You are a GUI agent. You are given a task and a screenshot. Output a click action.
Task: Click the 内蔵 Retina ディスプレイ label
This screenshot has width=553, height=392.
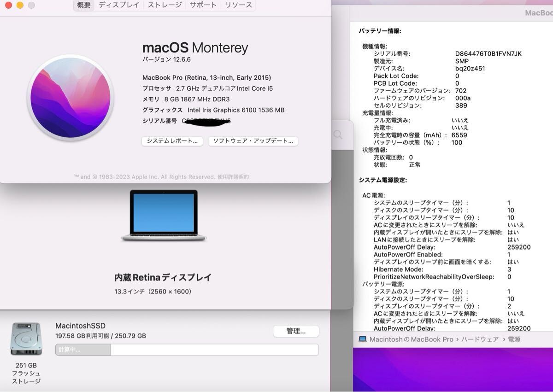(163, 277)
